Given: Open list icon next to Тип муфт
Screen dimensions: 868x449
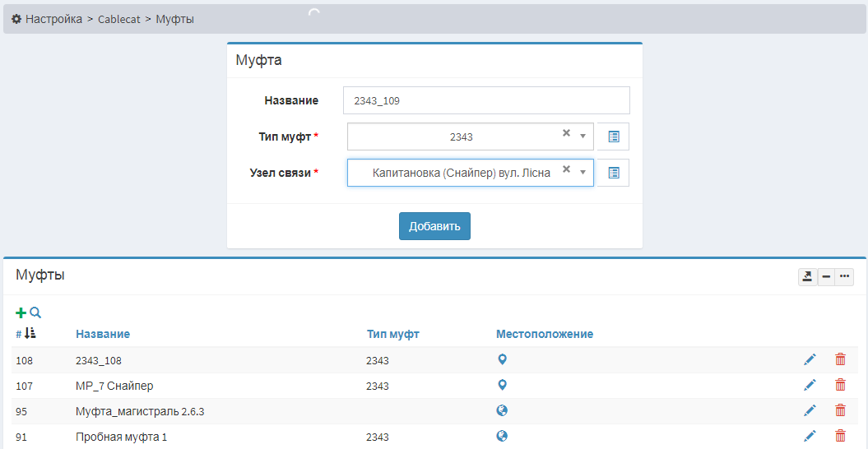Looking at the screenshot, I should pos(613,137).
